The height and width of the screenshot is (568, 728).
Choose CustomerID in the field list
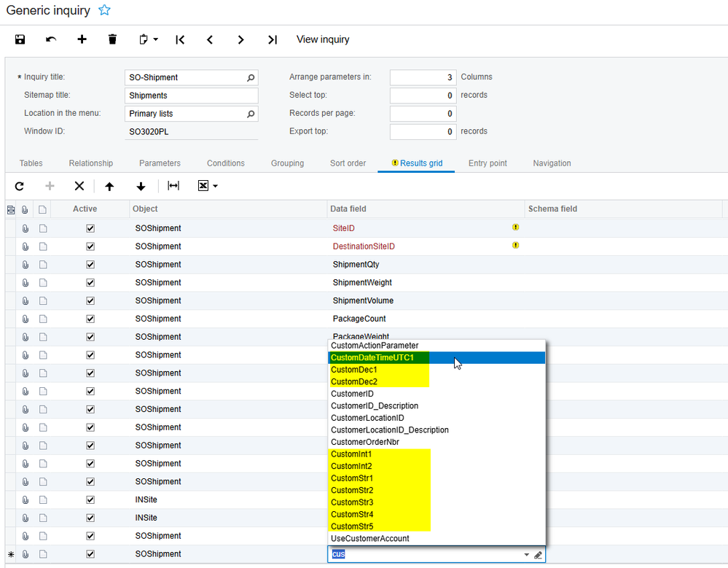click(x=437, y=394)
